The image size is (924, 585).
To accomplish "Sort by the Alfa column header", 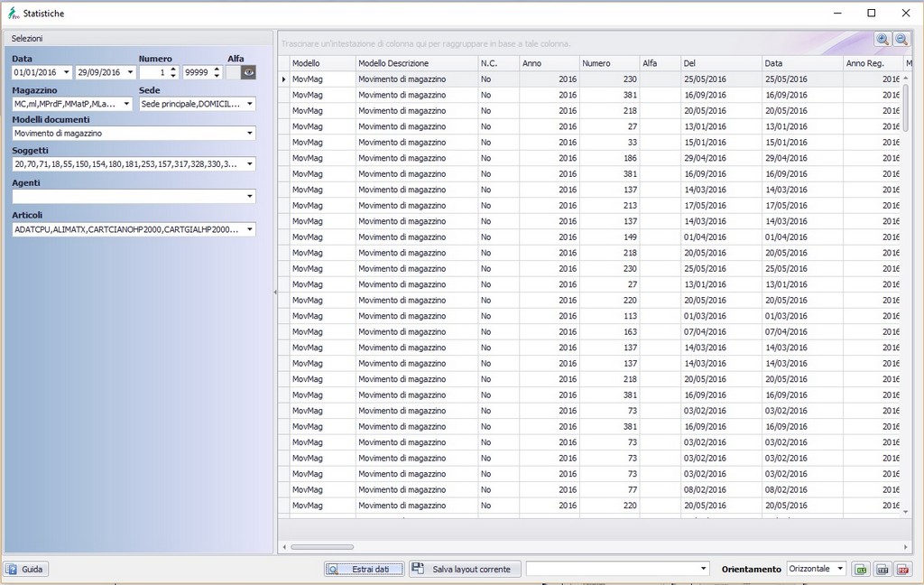I will [661, 63].
